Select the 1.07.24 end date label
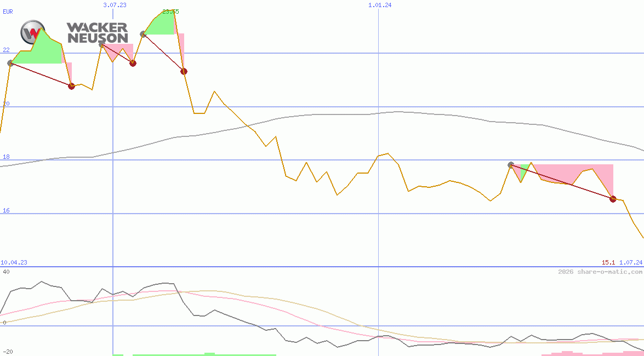Image resolution: width=644 pixels, height=356 pixels. tap(631, 262)
